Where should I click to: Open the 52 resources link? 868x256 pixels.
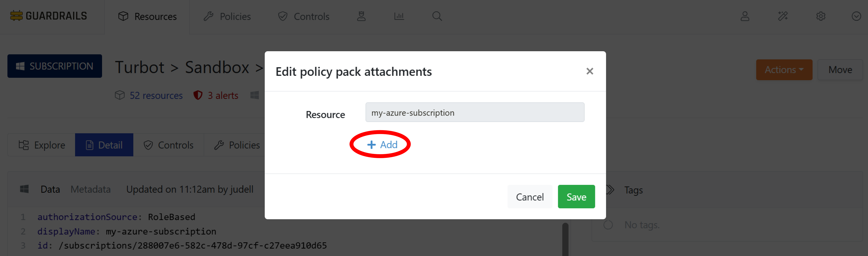coord(156,95)
